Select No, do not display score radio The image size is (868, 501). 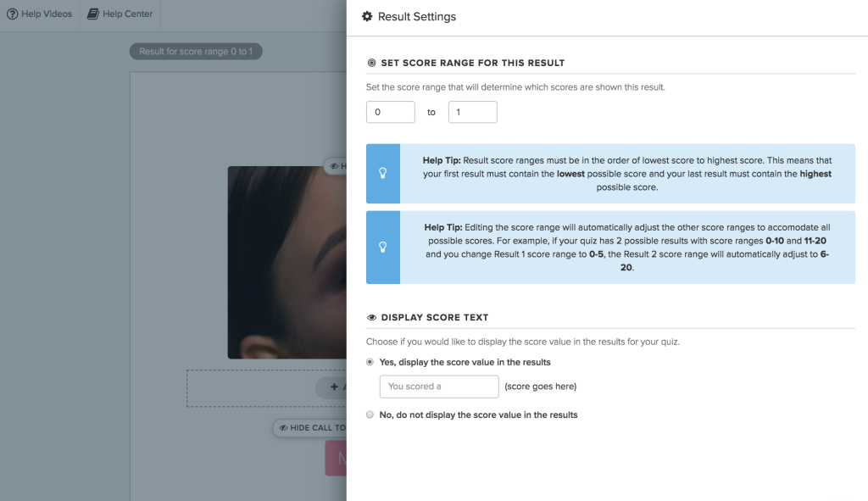click(x=370, y=415)
